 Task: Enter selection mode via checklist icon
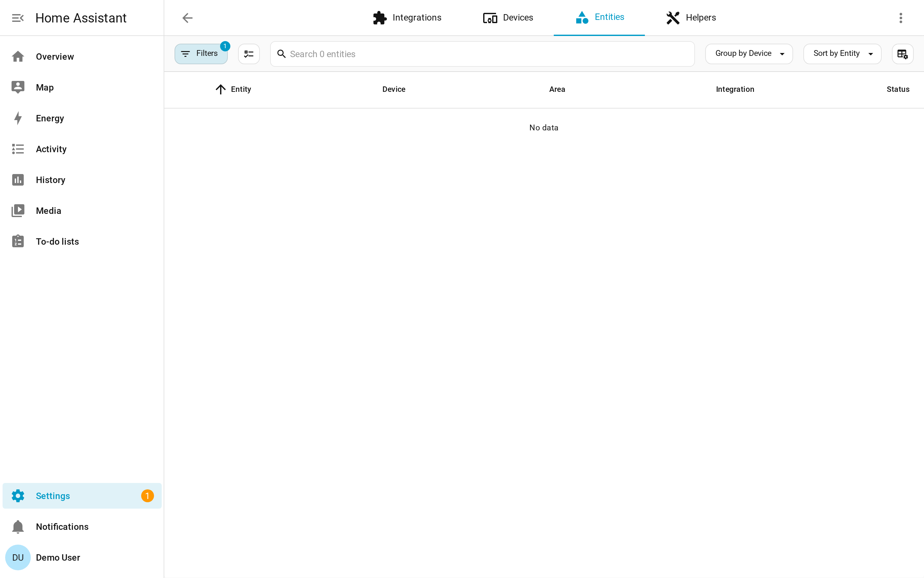tap(249, 54)
